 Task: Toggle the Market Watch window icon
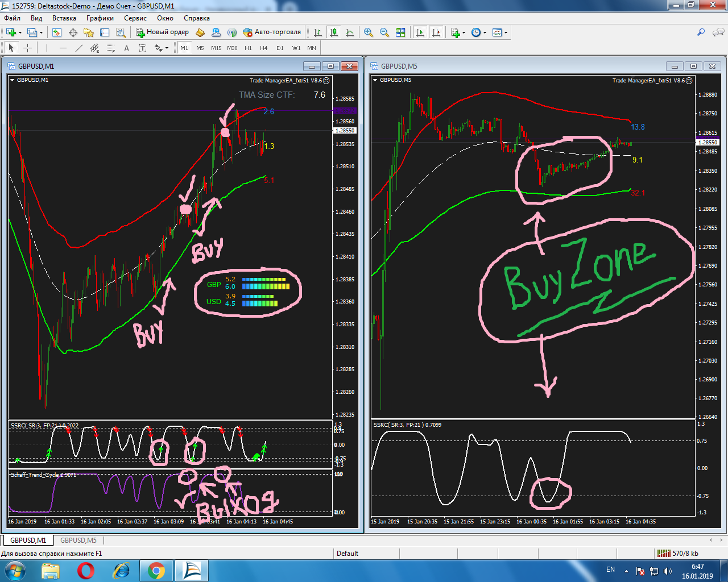pyautogui.click(x=57, y=32)
